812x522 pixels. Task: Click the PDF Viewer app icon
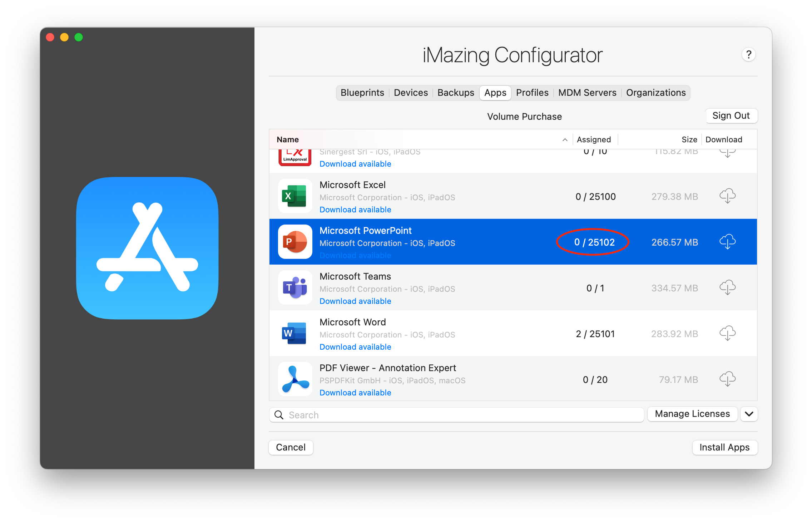295,379
